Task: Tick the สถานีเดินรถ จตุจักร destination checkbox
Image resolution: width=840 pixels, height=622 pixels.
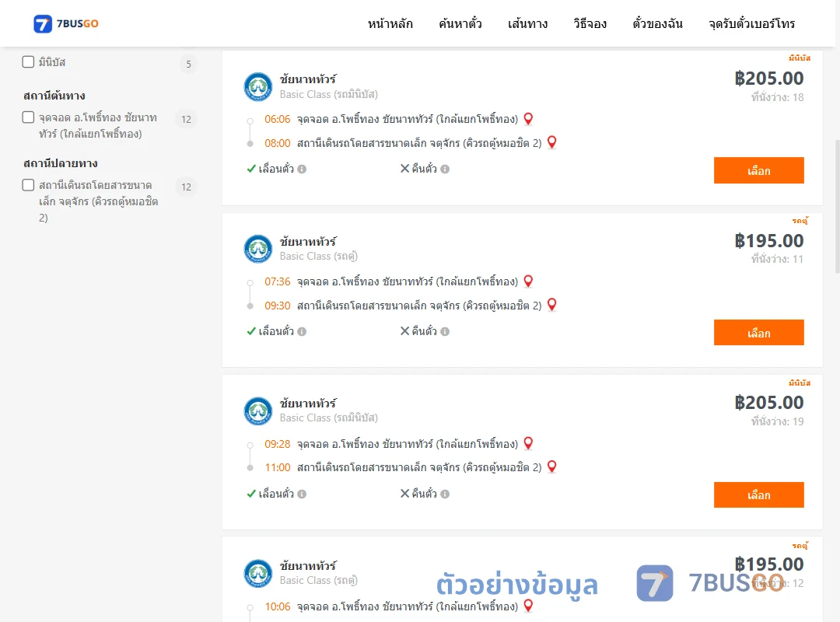Action: click(x=29, y=185)
